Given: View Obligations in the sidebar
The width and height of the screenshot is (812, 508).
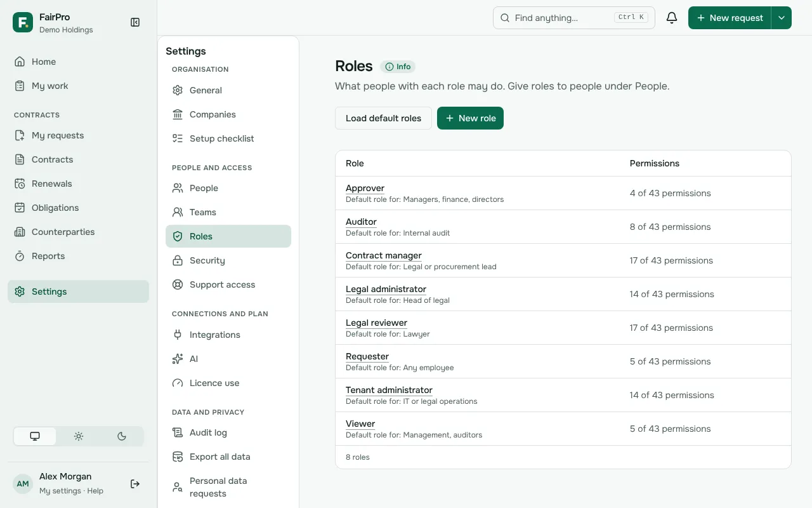Looking at the screenshot, I should click(x=78, y=208).
